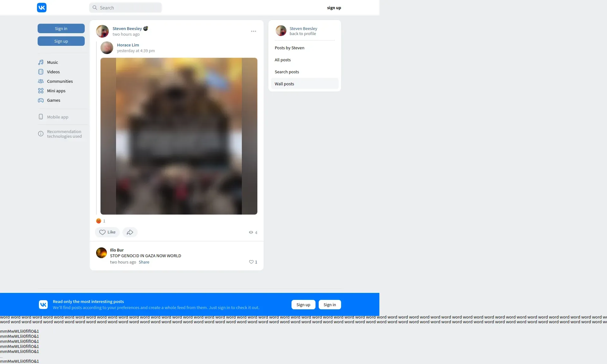Like Illo Bur's comment heart

coord(251,262)
